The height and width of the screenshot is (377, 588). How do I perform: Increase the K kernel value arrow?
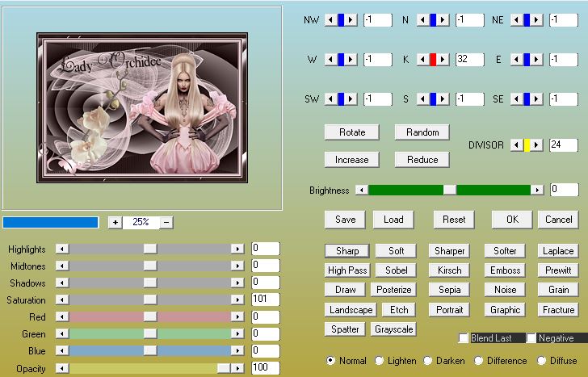[443, 59]
